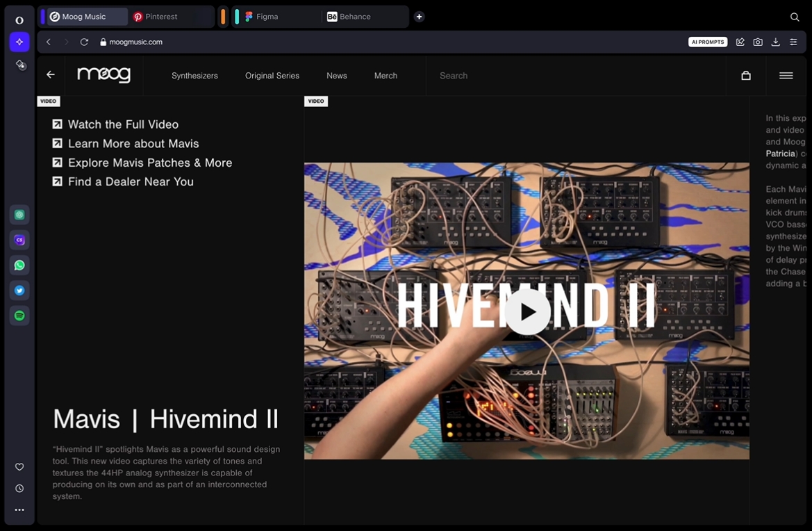Click the pin-shaped icon below the Aria button
The height and width of the screenshot is (531, 812).
(20, 65)
